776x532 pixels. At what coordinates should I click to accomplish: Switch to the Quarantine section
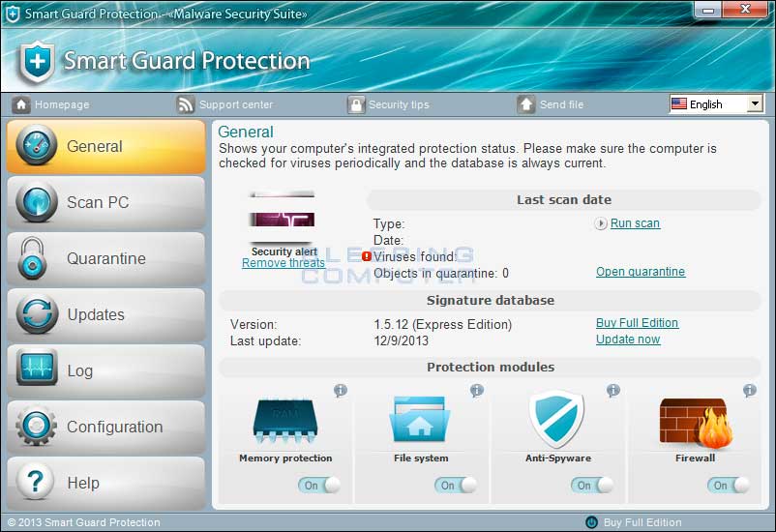pyautogui.click(x=105, y=258)
